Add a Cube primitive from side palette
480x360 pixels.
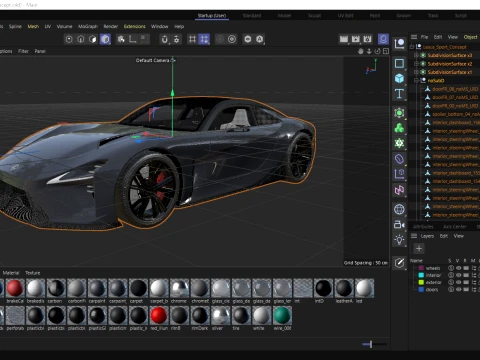click(399, 79)
